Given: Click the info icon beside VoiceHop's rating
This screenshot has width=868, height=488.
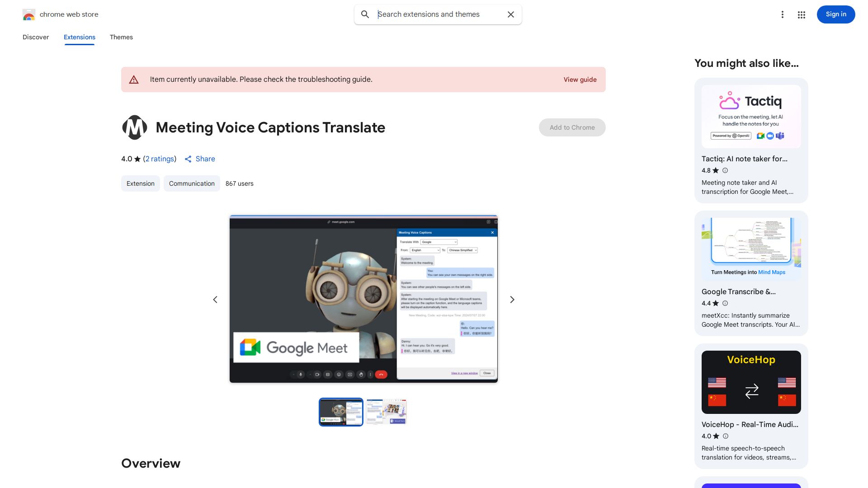Looking at the screenshot, I should coord(725,436).
